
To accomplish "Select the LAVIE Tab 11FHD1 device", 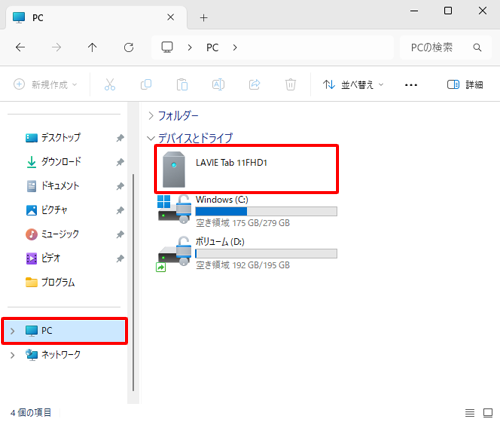I will coord(246,169).
